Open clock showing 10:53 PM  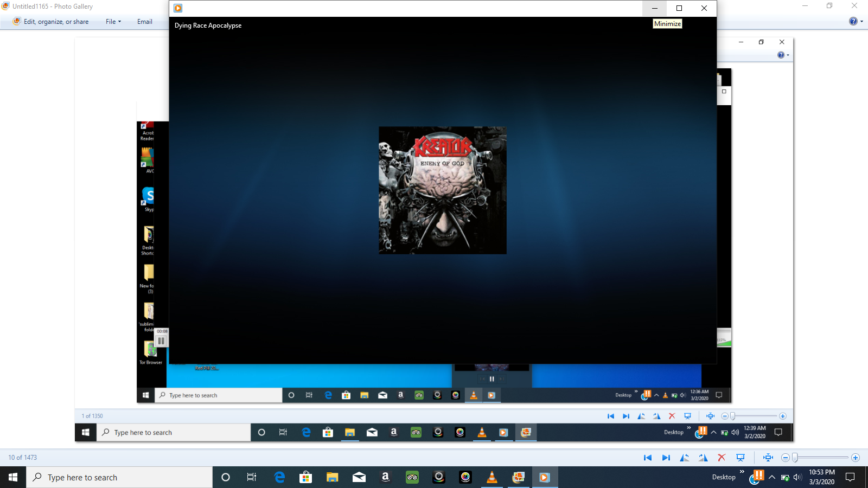point(822,477)
